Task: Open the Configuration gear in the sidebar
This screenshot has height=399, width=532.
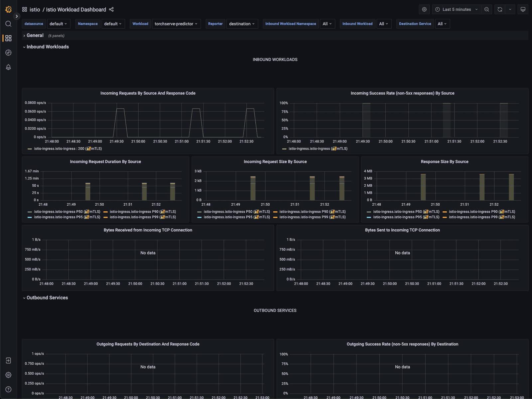Action: click(x=9, y=375)
